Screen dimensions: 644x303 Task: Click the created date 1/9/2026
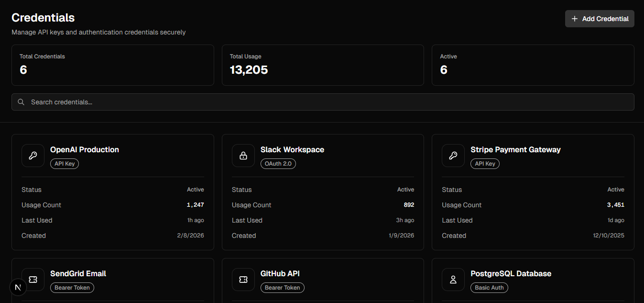[401, 236]
